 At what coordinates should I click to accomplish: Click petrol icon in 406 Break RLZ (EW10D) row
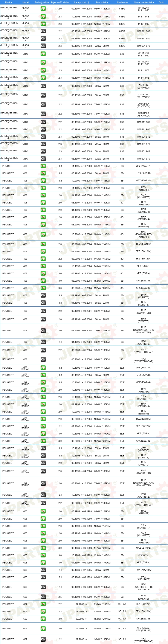coord(43,419)
